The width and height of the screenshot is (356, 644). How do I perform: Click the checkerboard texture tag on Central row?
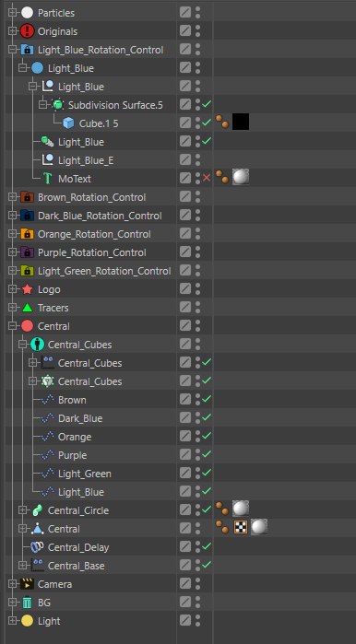240,527
